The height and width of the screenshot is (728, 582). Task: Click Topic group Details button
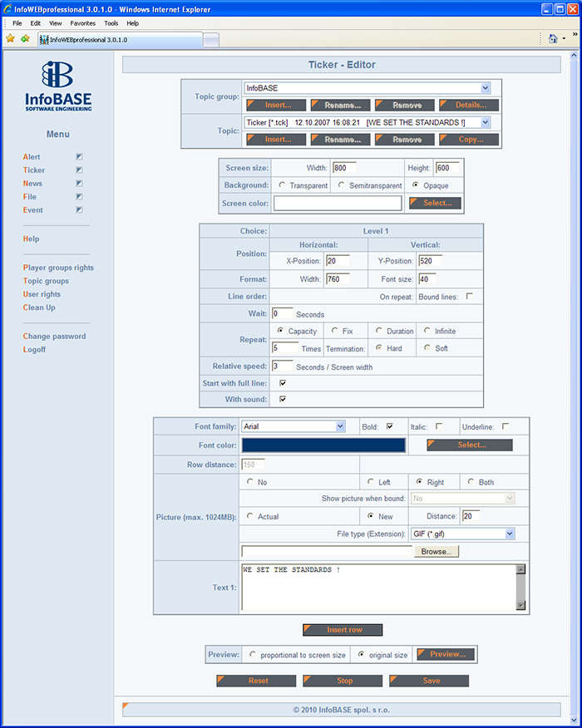(469, 105)
